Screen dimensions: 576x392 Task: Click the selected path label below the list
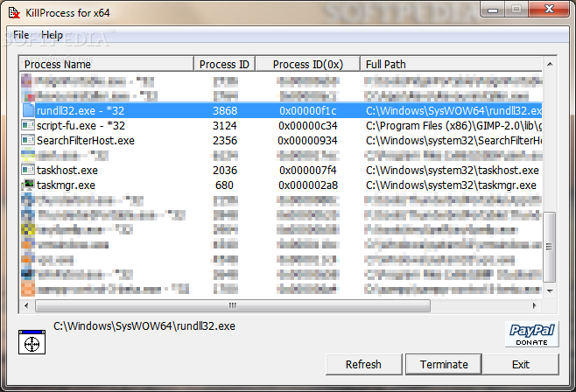pos(144,325)
